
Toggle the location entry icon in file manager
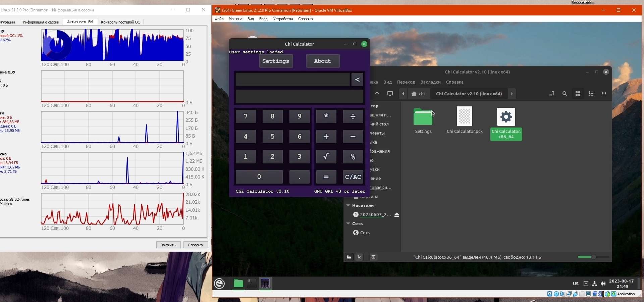pyautogui.click(x=551, y=94)
